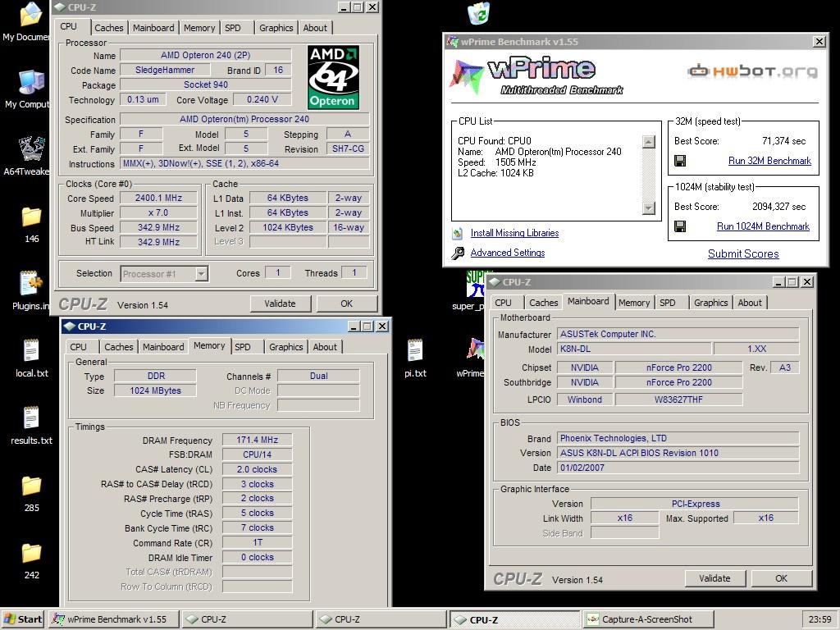Run the 1024M Benchmark link

pos(763,226)
